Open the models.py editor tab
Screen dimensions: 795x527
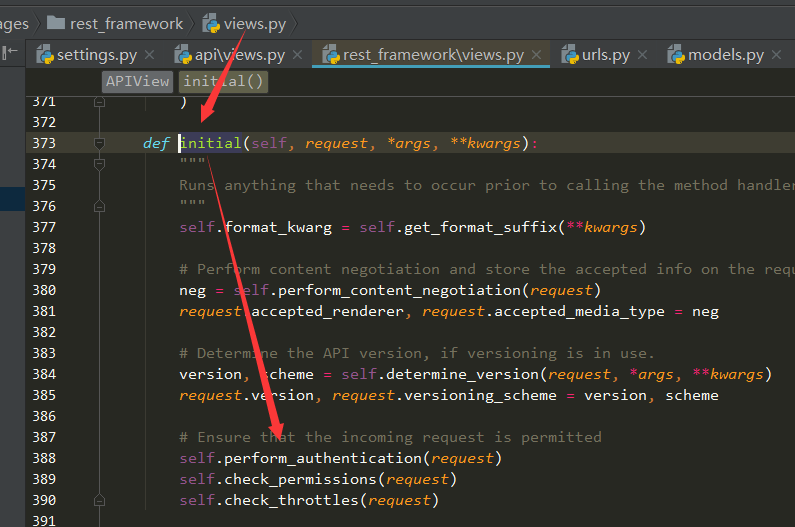tap(725, 55)
